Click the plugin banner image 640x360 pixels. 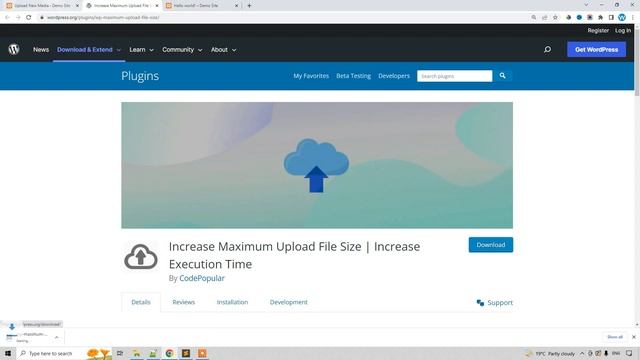pos(317,165)
